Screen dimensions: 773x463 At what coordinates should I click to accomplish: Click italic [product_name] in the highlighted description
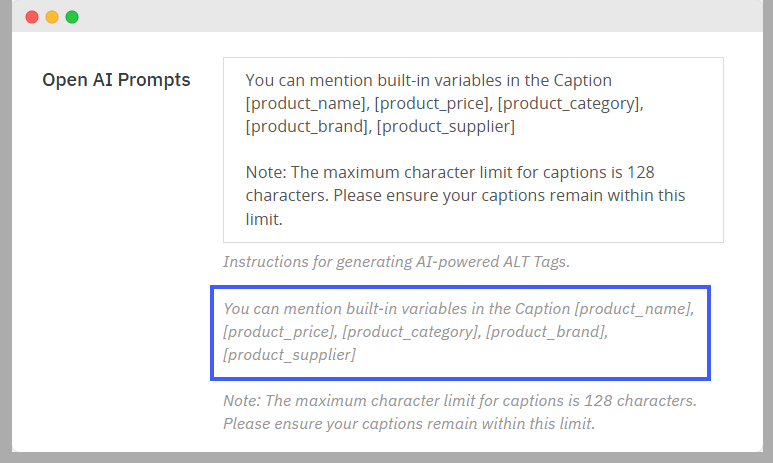(x=634, y=309)
